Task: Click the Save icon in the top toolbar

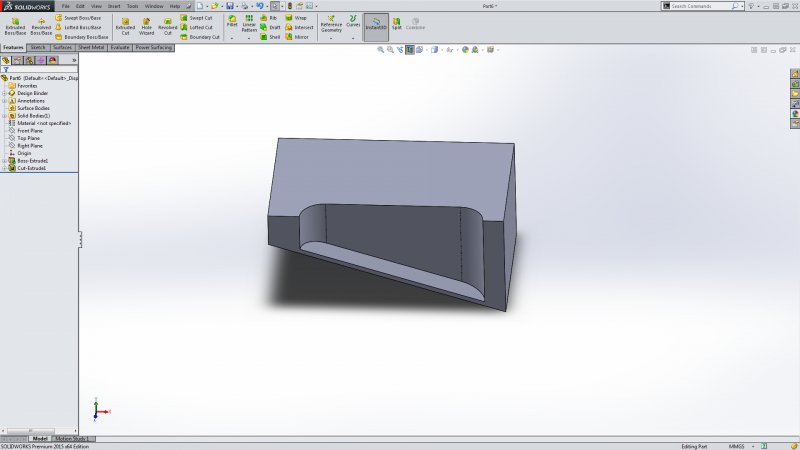Action: 230,6
